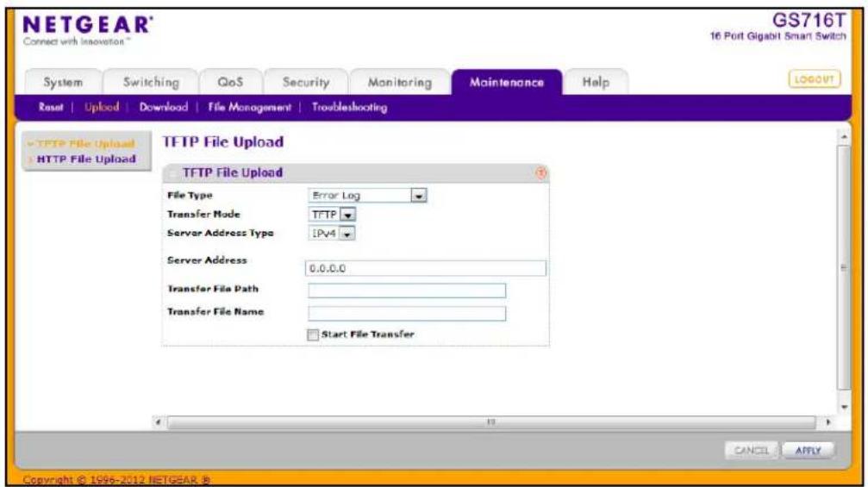
Task: Open the Download submenu
Action: (x=163, y=108)
